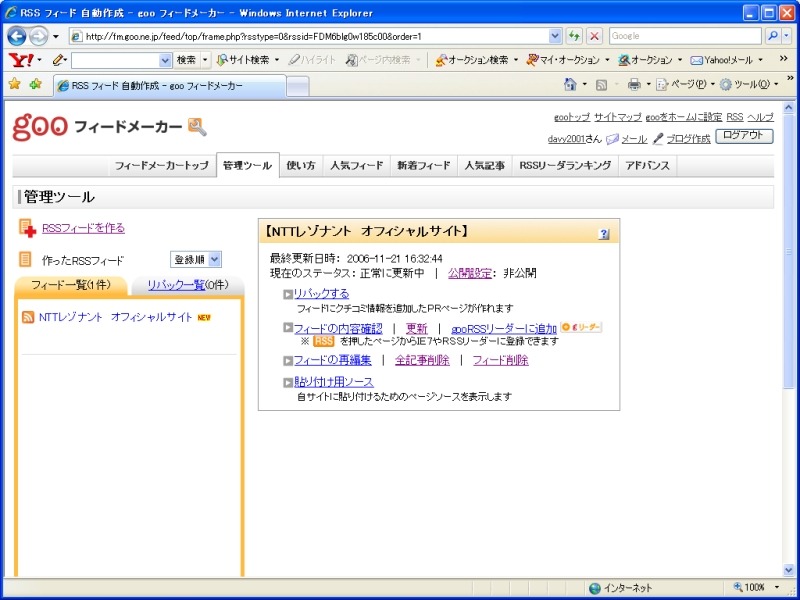Open the 使い方 tab

coord(301,165)
